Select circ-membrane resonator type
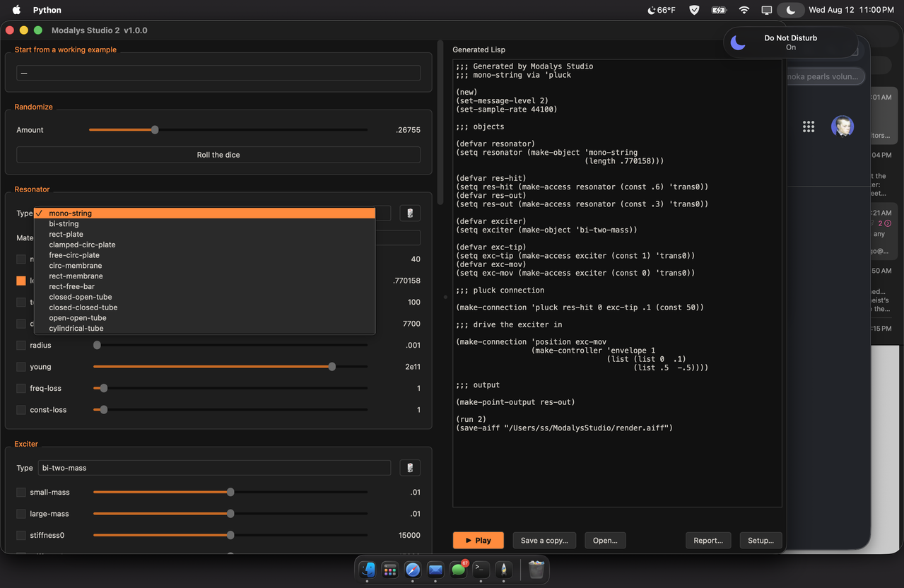Image resolution: width=904 pixels, height=588 pixels. coord(205,266)
